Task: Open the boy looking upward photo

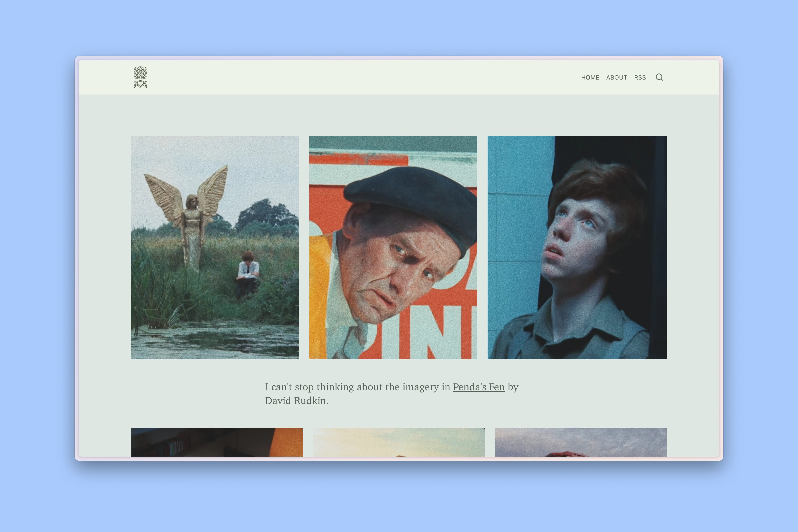Action: (577, 247)
